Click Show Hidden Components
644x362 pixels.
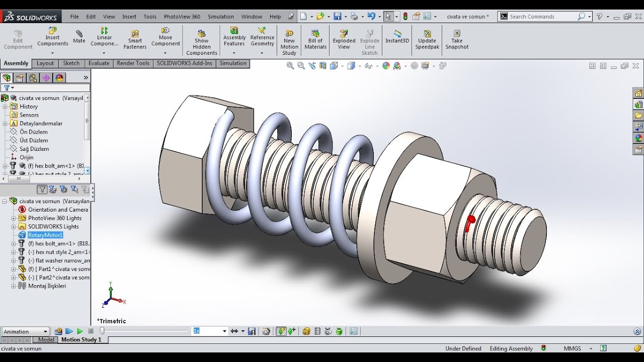202,41
